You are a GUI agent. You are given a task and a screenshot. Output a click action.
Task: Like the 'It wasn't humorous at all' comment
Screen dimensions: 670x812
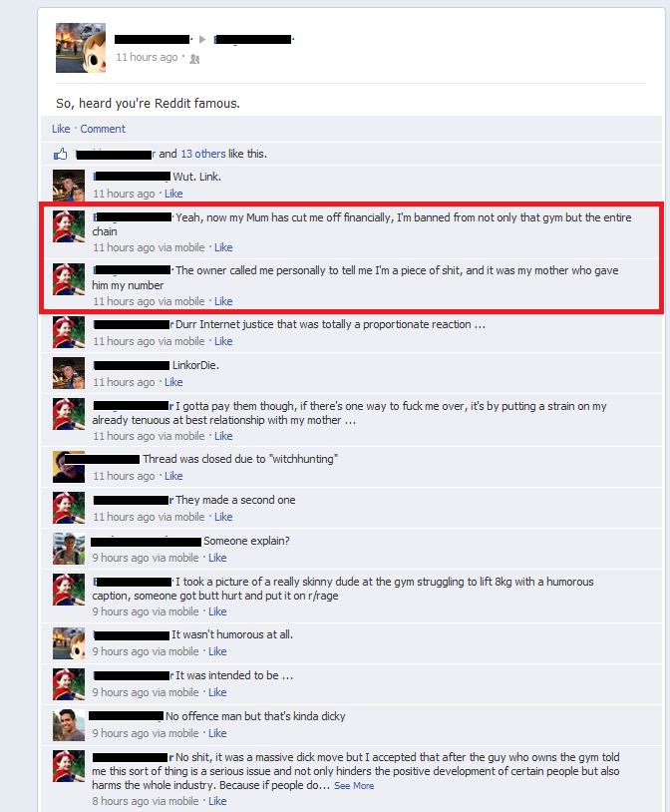click(x=217, y=651)
